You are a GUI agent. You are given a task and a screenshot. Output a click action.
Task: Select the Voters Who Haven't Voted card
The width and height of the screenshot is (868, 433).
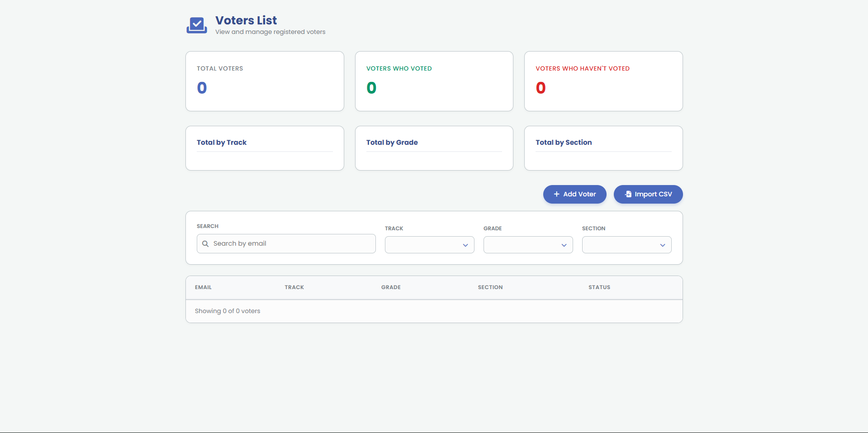pyautogui.click(x=603, y=81)
